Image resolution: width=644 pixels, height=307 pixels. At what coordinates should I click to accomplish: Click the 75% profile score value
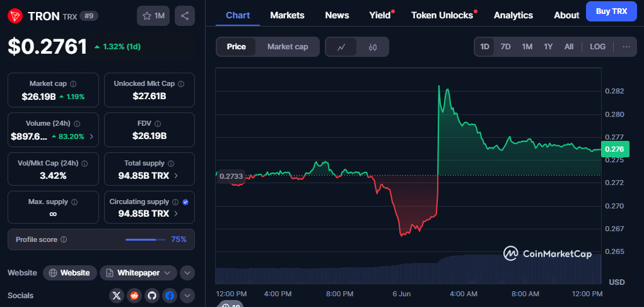[x=179, y=239]
